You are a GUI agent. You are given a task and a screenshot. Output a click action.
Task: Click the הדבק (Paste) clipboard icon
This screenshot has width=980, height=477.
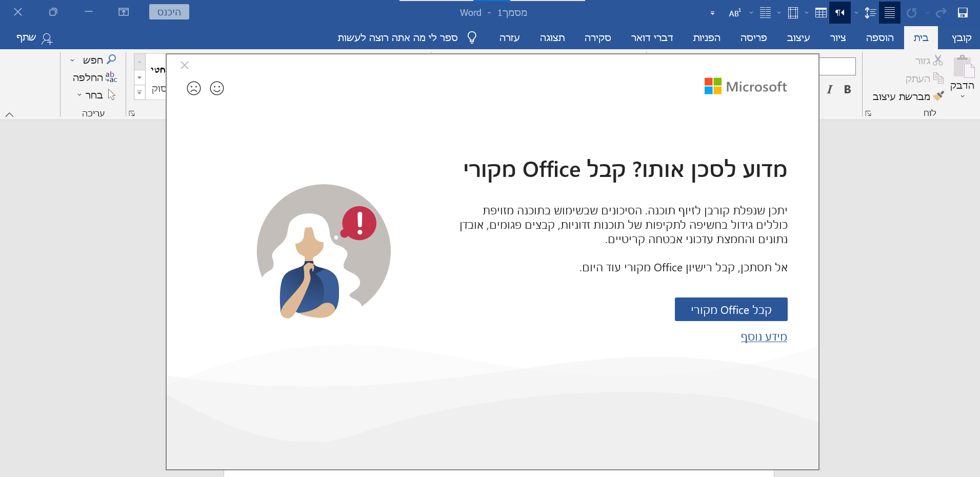click(963, 66)
